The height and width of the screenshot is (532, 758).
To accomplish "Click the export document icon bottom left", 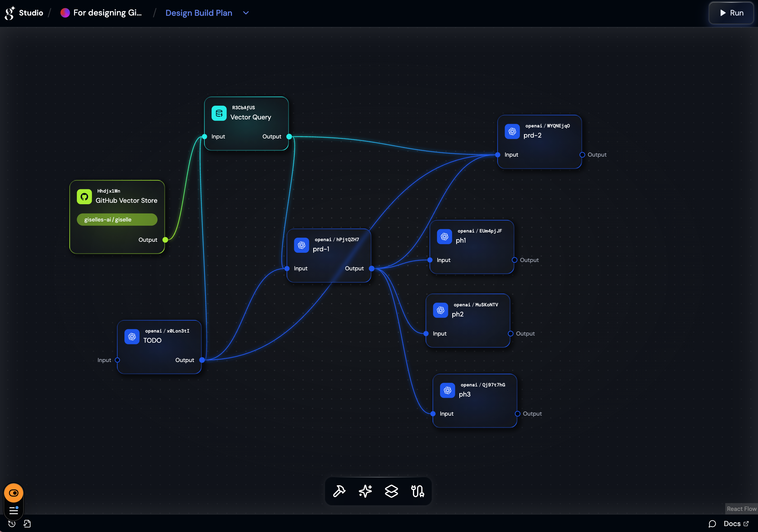I will pos(27,523).
